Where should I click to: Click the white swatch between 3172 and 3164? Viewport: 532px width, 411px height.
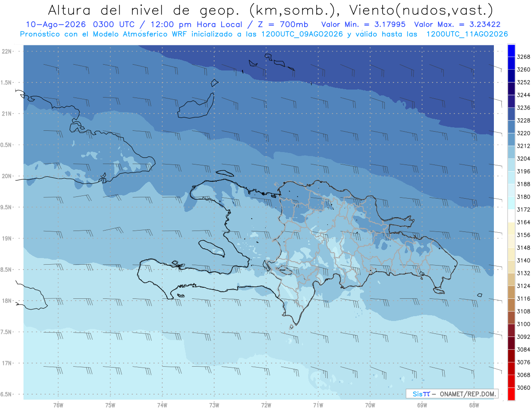(x=511, y=216)
